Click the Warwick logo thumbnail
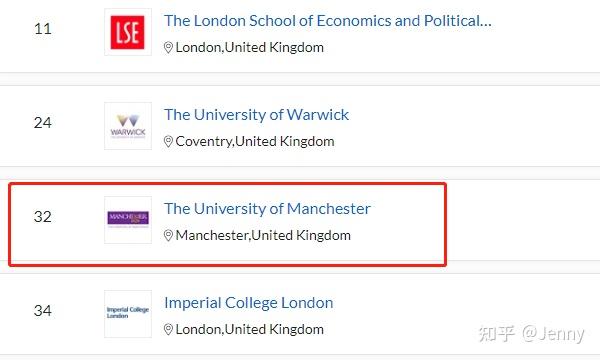600x360 pixels. pos(128,126)
